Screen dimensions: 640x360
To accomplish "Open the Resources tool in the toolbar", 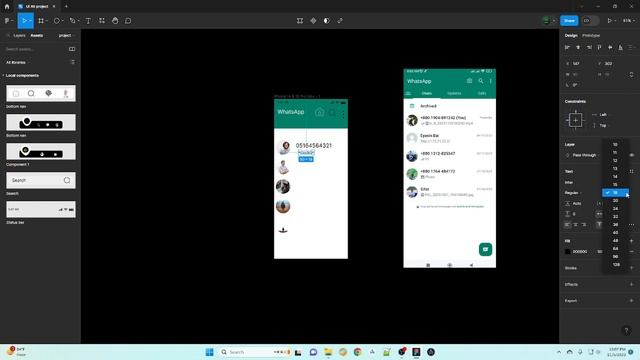I will [102, 20].
